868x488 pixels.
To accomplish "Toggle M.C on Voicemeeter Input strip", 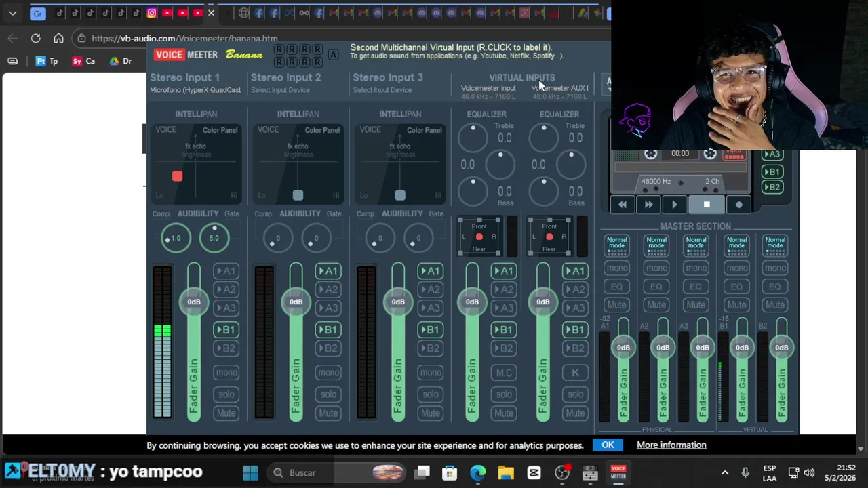I will (x=504, y=373).
